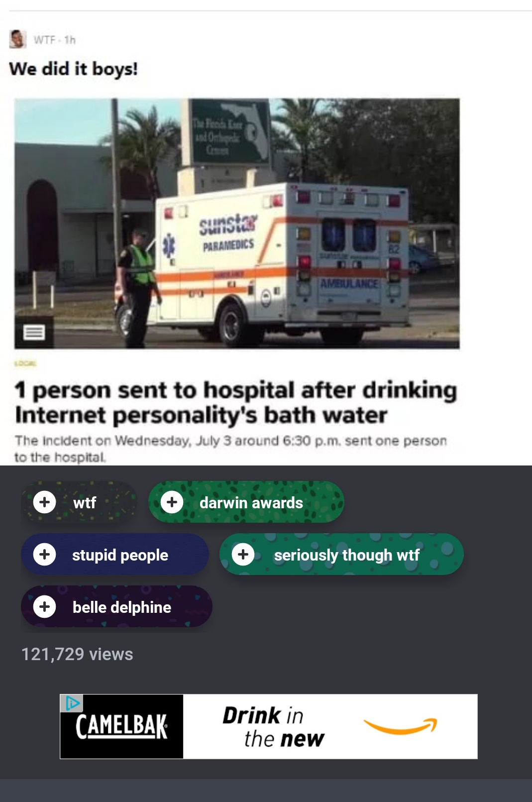
Task: Tap the 121,729 views counter
Action: pos(77,654)
